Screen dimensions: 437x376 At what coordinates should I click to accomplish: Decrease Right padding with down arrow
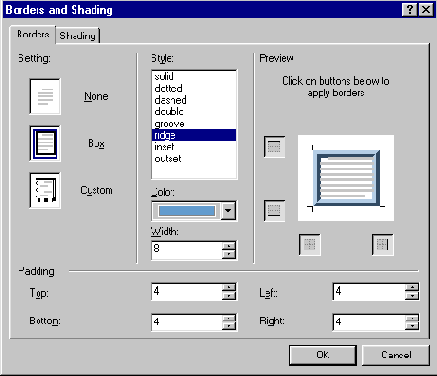(x=412, y=326)
